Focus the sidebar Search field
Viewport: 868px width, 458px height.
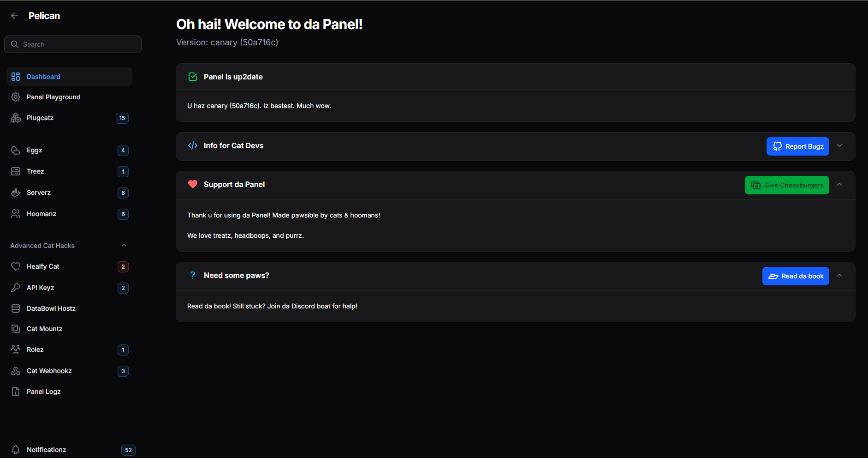(x=73, y=44)
